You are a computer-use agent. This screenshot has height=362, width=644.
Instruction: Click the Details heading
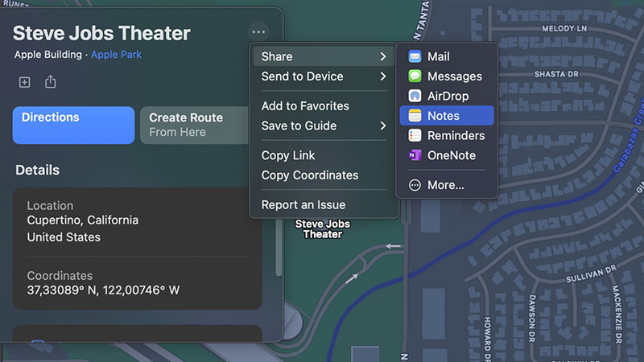click(37, 170)
